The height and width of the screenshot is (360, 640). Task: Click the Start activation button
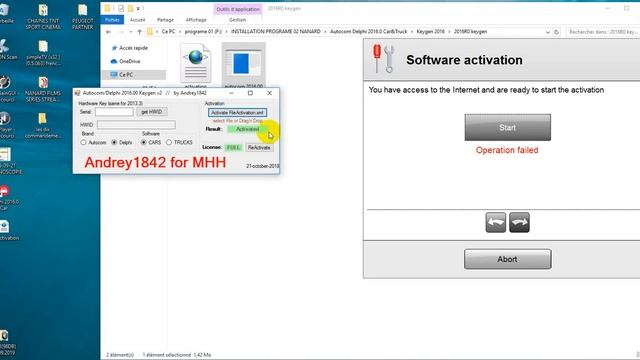point(507,127)
